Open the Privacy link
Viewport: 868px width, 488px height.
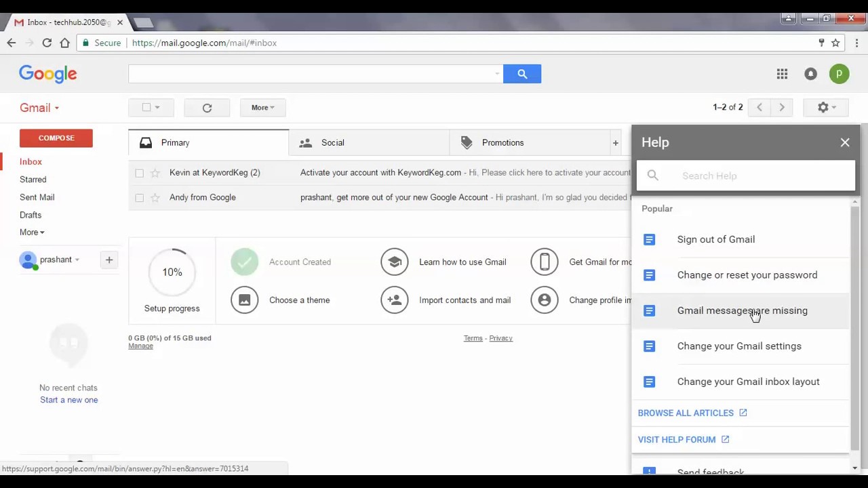500,338
